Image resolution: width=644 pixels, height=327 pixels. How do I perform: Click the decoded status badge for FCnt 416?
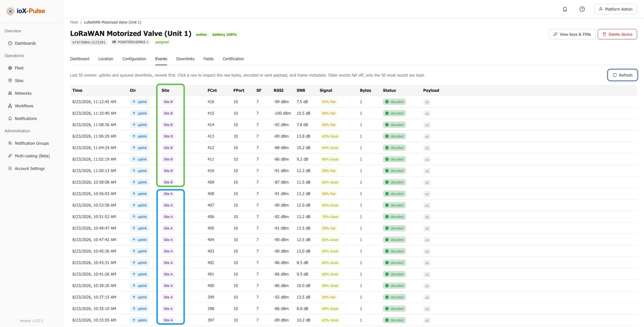[394, 102]
